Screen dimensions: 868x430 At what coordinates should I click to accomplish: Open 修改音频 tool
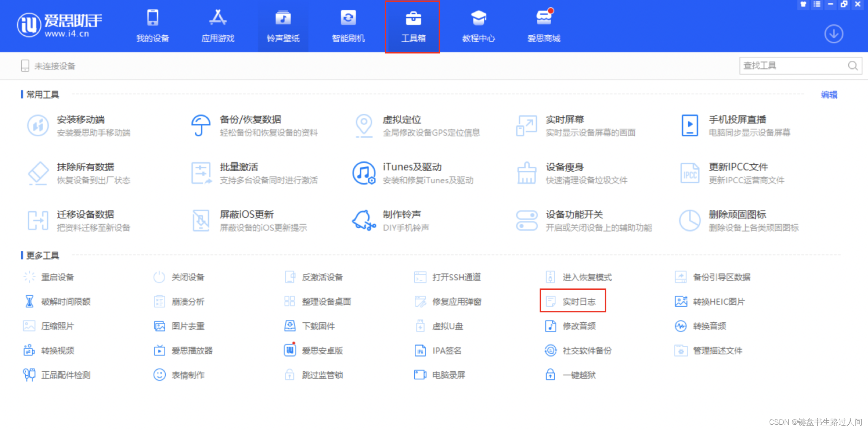pos(570,326)
